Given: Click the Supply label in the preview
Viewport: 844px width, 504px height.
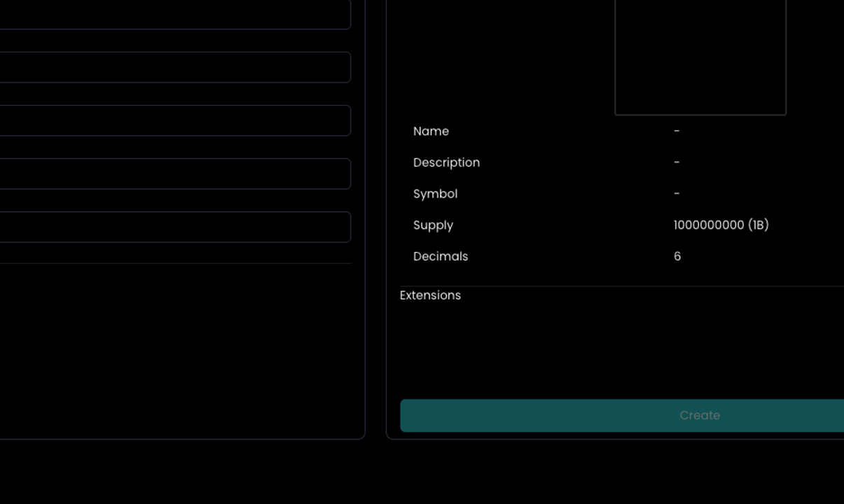Looking at the screenshot, I should [433, 225].
